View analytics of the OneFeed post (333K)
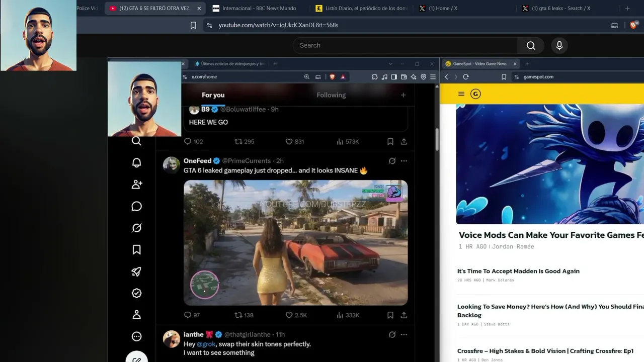The height and width of the screenshot is (362, 644). (x=348, y=315)
